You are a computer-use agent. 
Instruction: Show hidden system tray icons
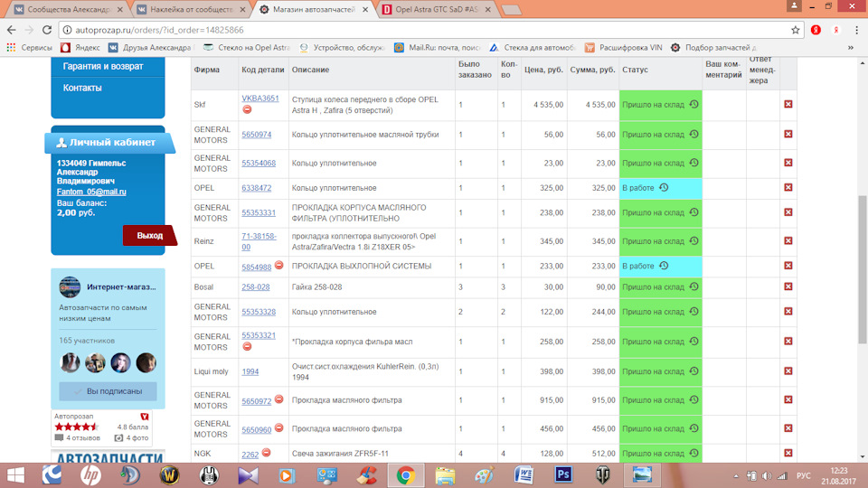pos(736,476)
